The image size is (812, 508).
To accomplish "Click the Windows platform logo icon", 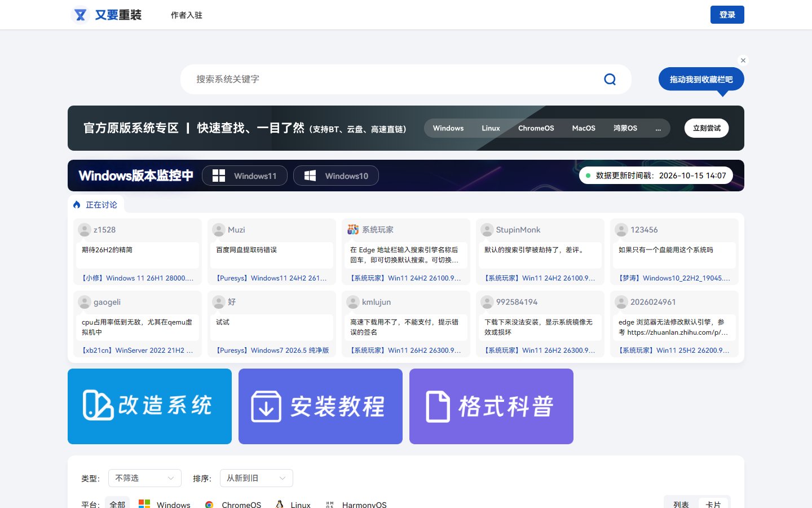I will click(x=144, y=504).
